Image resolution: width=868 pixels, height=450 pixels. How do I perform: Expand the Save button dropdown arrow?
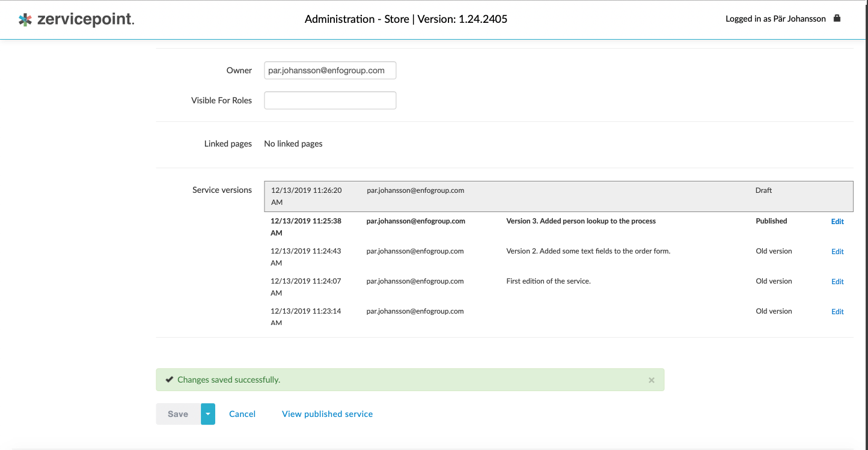[x=208, y=414]
